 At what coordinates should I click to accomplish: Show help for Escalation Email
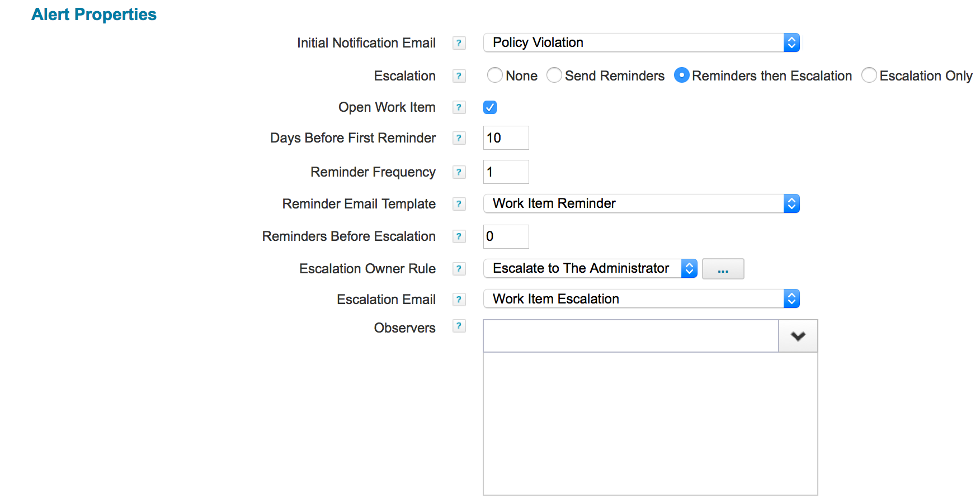(459, 300)
